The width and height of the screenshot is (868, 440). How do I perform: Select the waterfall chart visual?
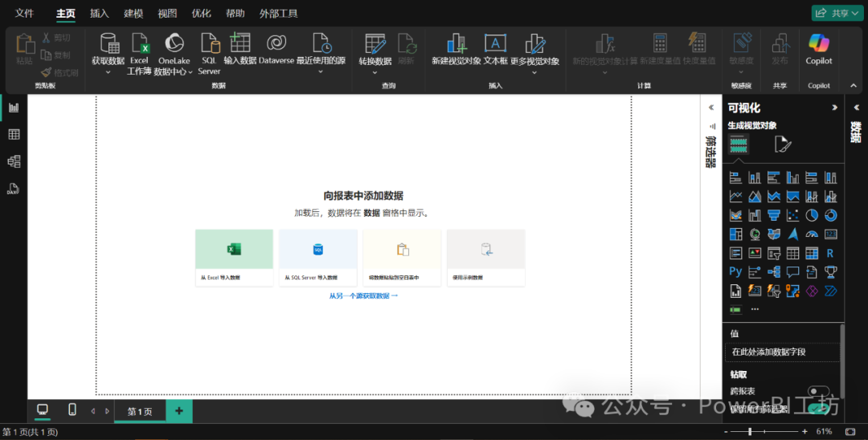755,215
